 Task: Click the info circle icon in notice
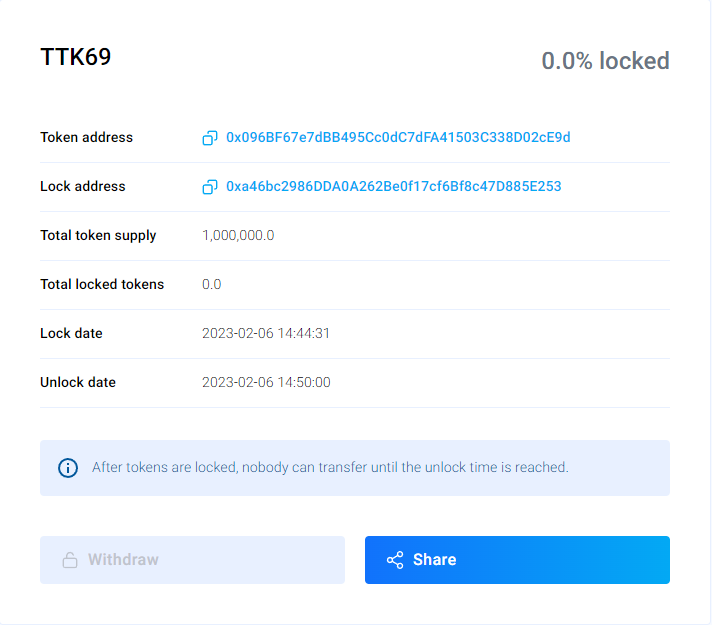(68, 467)
